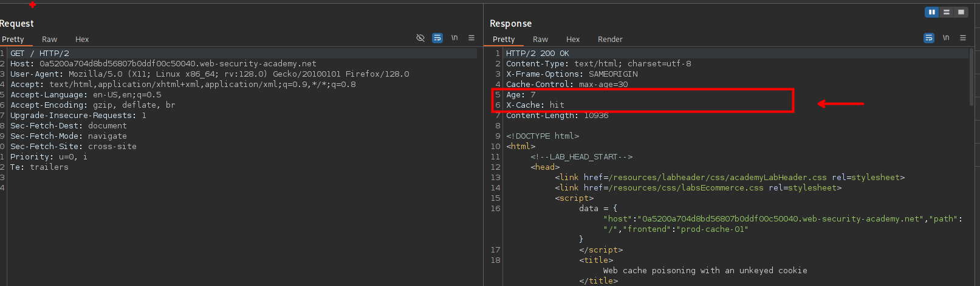Click HTTP/2 200 OK status line
980x286 pixels.
pos(537,54)
